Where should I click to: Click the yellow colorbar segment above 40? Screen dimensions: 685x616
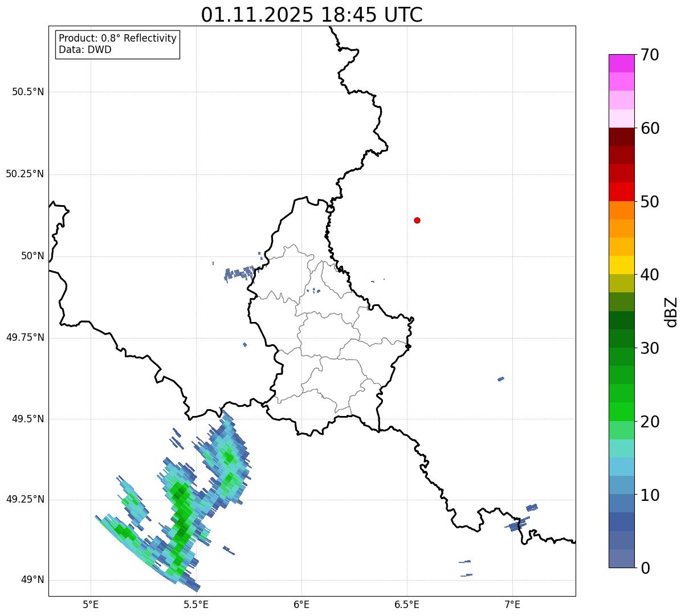tap(621, 265)
